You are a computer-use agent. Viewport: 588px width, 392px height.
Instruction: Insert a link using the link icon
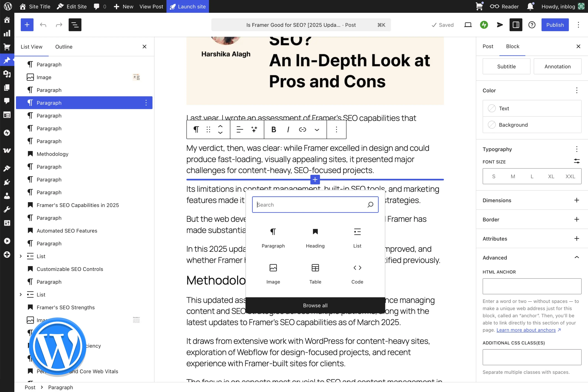point(303,129)
